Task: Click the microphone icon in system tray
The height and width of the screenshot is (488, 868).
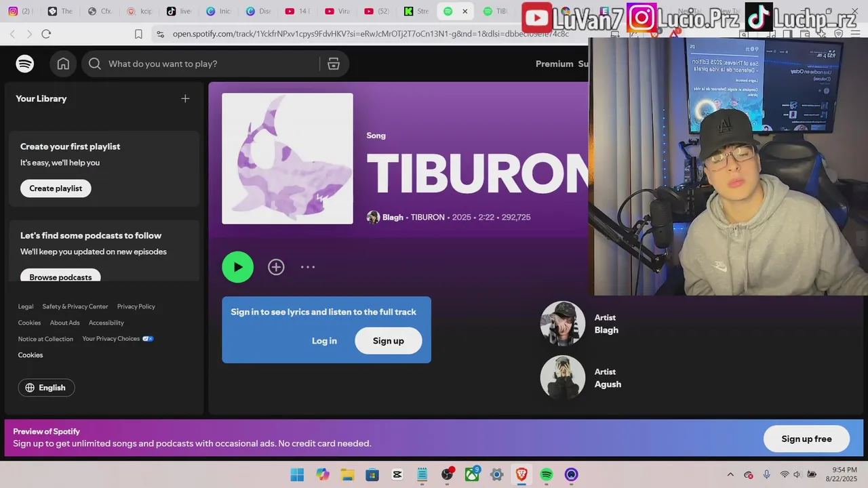Action: click(766, 474)
